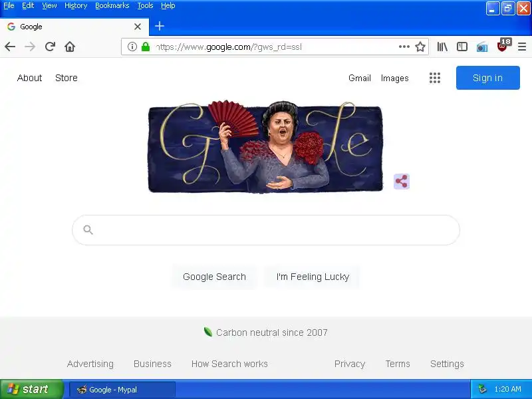The width and height of the screenshot is (532, 399).
Task: Open the uBlock shield icon showing 18
Action: coord(503,45)
